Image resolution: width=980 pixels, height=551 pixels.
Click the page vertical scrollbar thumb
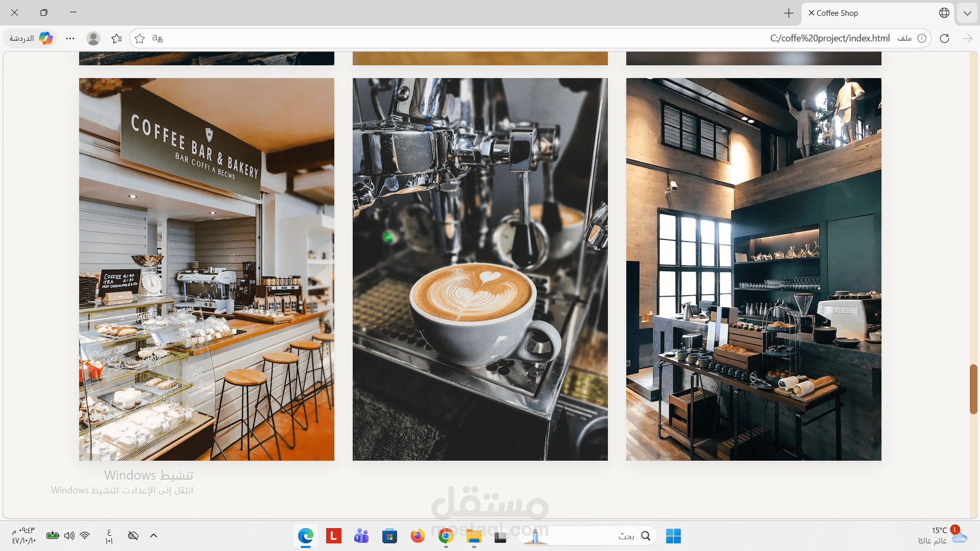tap(973, 389)
